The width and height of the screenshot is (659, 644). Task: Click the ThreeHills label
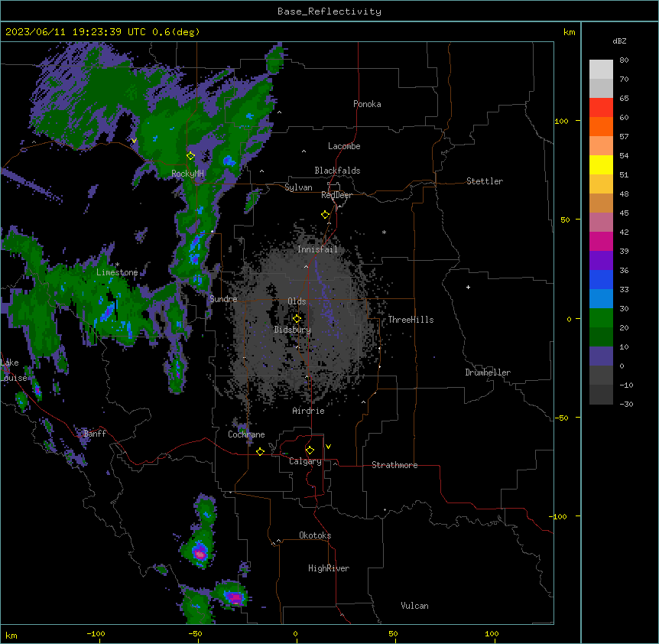click(411, 320)
